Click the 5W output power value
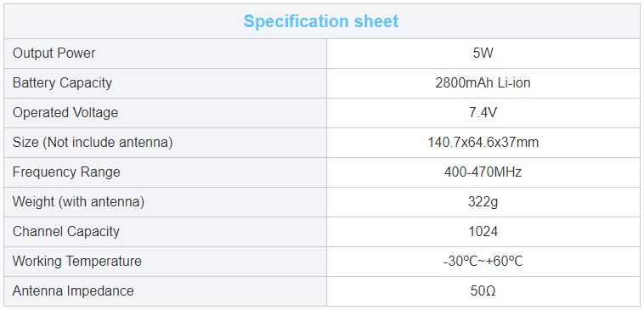Viewport: 644px width, 310px height. tap(483, 54)
